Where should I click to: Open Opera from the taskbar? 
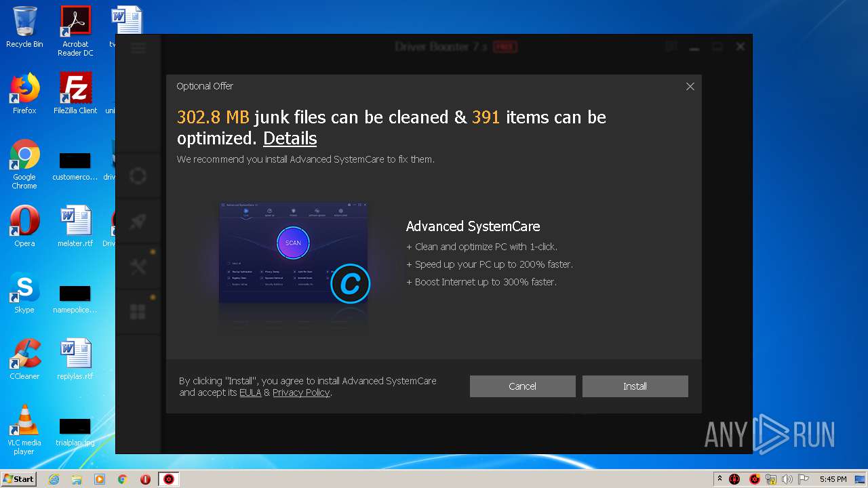(x=145, y=479)
